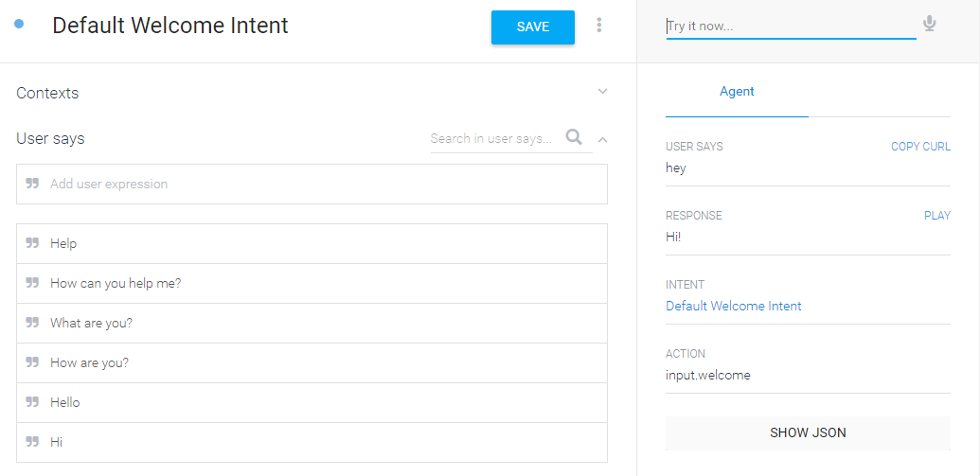Focus the Try it now input field
The width and height of the screenshot is (980, 476).
tap(791, 26)
